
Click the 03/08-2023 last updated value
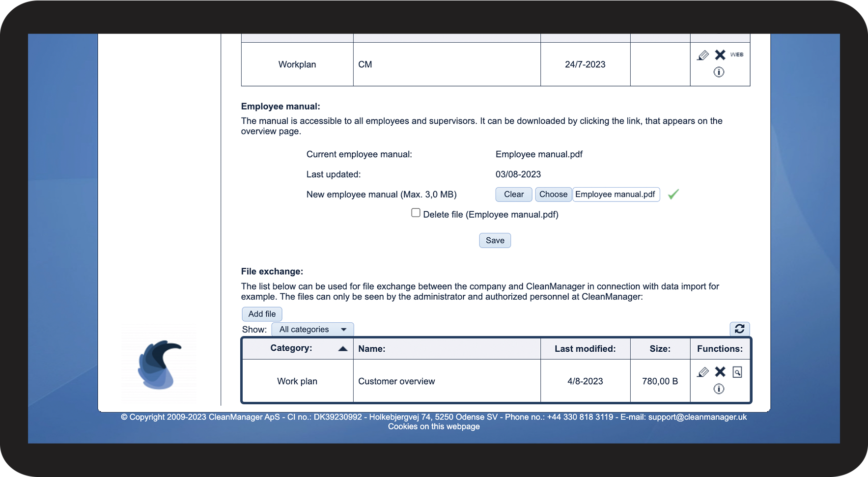(x=518, y=174)
